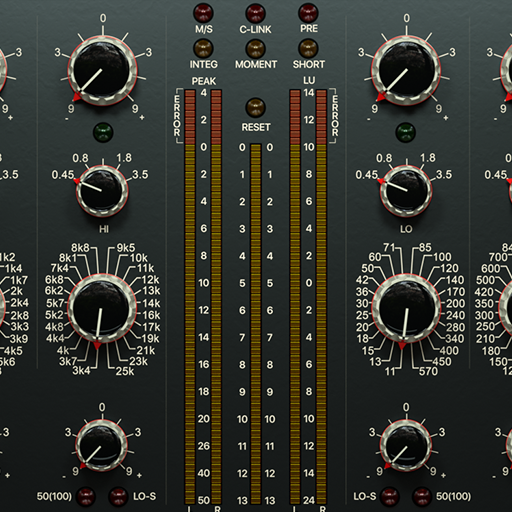Select 5k7 on HI frequency dial
512x512 pixels.
(55, 303)
